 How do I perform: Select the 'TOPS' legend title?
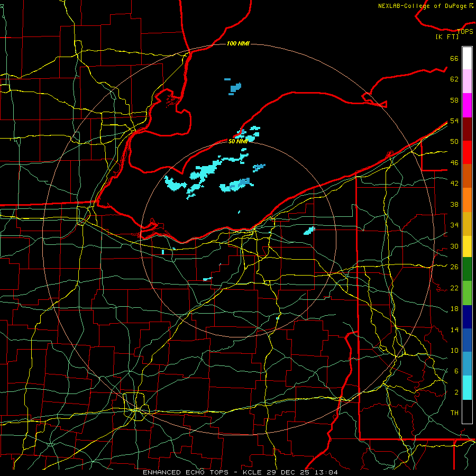(x=465, y=32)
